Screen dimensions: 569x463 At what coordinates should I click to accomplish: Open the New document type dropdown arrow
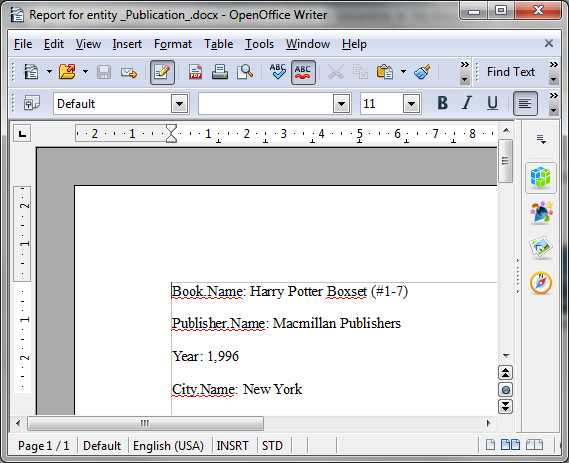(49, 72)
